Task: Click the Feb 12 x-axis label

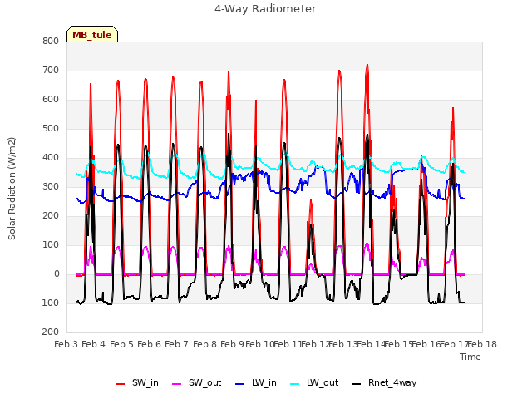Action: tap(316, 344)
